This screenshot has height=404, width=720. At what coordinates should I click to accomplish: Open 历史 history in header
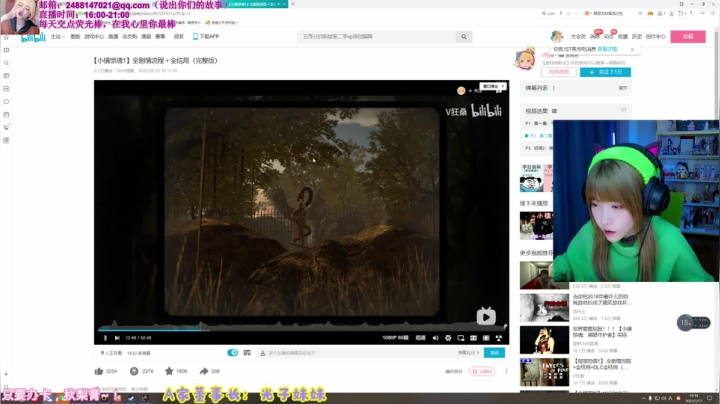[x=637, y=36]
